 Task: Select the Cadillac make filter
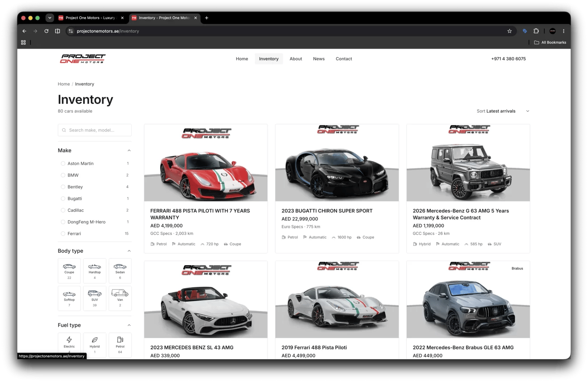tap(94, 210)
